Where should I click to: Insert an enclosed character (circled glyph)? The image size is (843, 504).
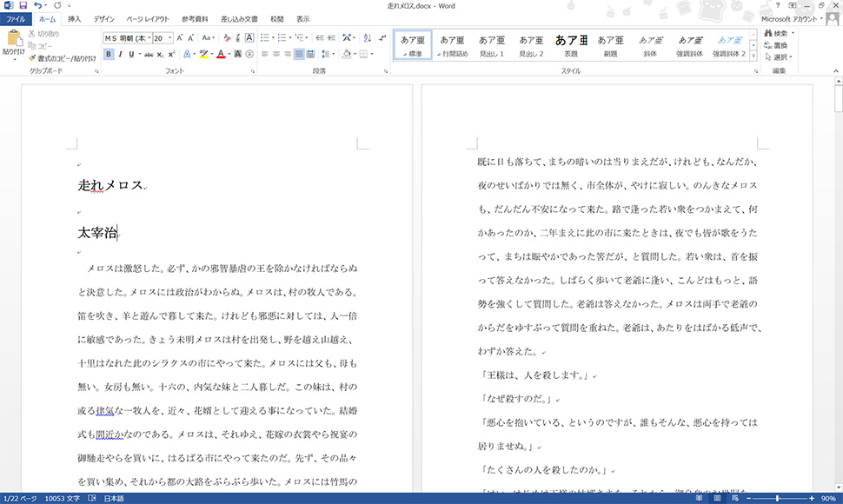click(x=249, y=54)
